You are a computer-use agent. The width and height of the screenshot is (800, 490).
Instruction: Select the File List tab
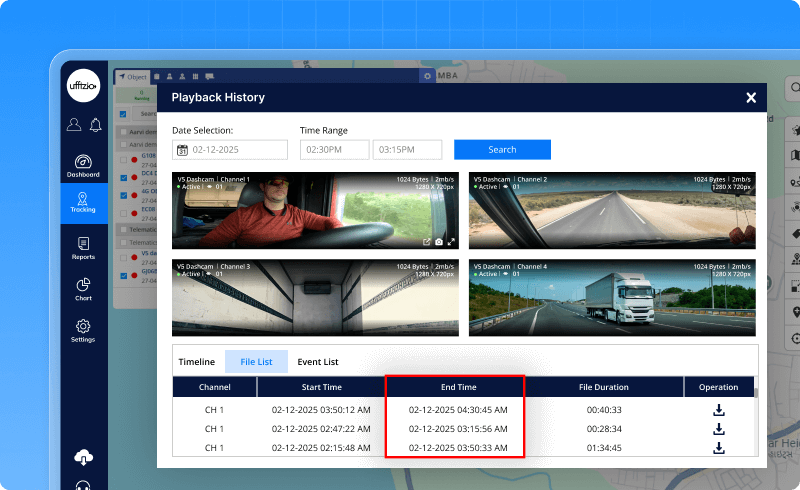[x=257, y=362]
